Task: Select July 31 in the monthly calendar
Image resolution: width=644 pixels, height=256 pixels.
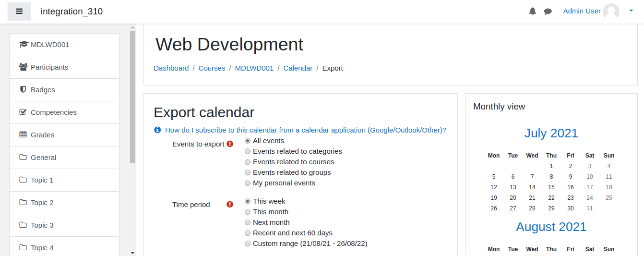Action: [x=590, y=208]
